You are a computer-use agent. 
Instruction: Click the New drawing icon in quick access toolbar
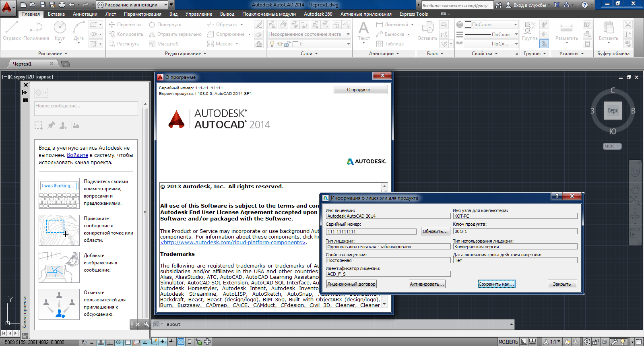23,5
